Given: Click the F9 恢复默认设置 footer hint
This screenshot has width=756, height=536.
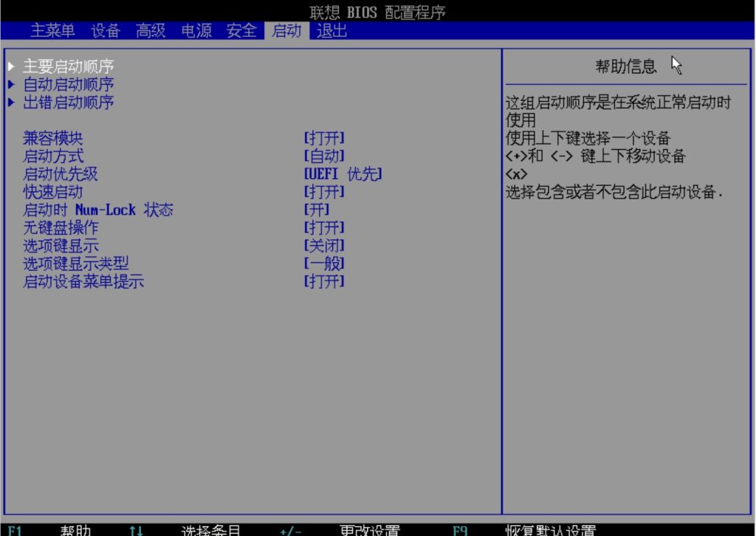Looking at the screenshot, I should (x=524, y=530).
